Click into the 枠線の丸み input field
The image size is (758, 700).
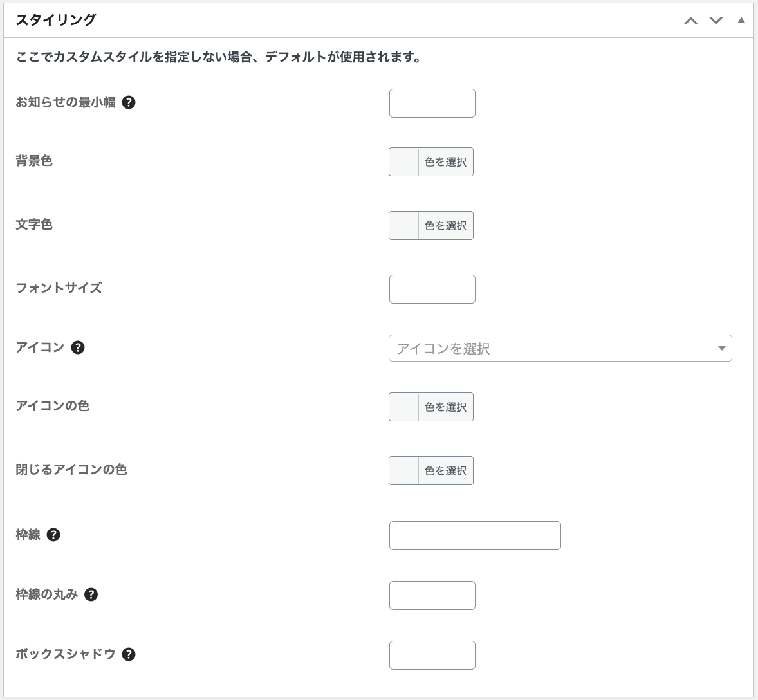[432, 596]
